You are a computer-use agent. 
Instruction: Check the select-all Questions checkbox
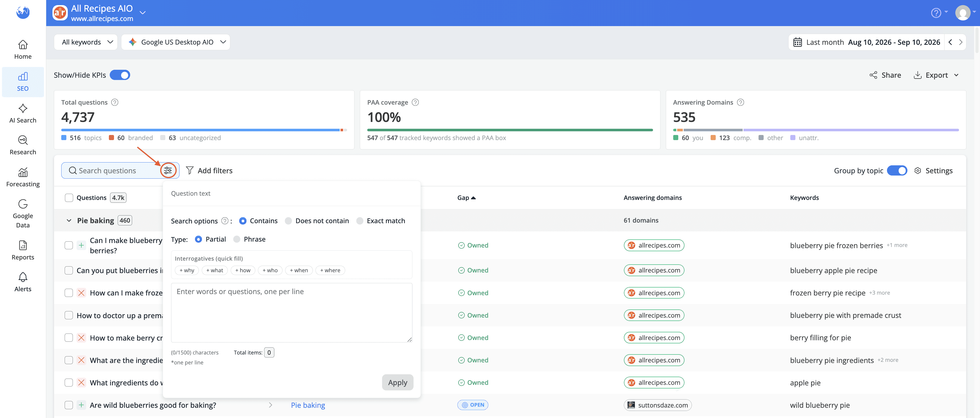(x=69, y=198)
